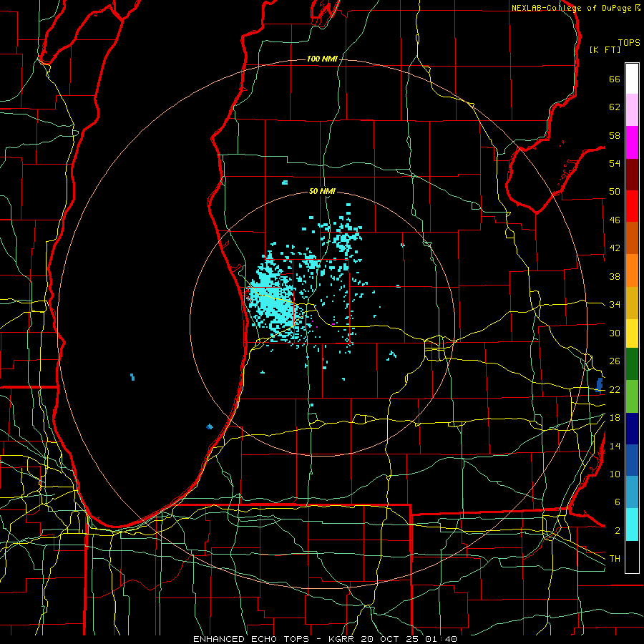Image resolution: width=644 pixels, height=644 pixels.
Task: Click the 14 legend value
Action: [x=615, y=446]
